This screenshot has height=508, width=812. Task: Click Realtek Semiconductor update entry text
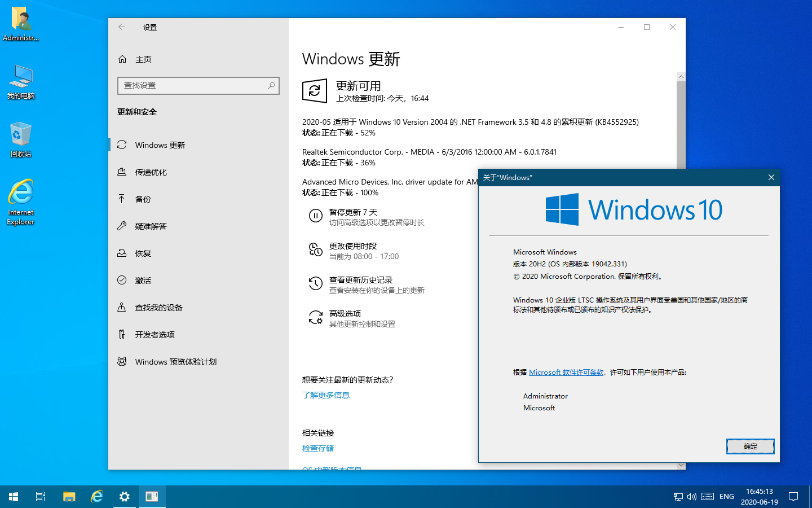429,152
